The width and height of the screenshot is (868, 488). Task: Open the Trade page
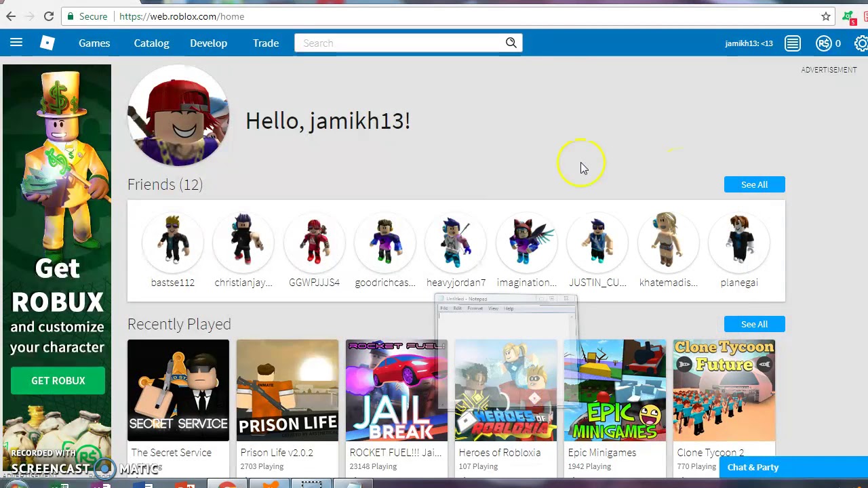[266, 43]
